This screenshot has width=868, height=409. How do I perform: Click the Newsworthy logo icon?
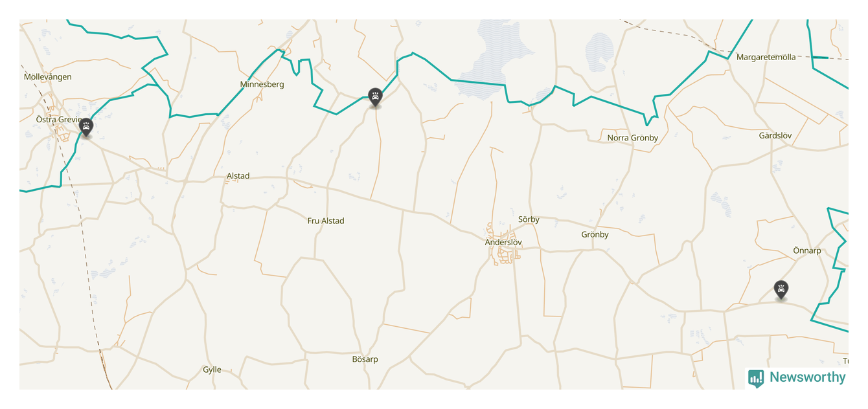coord(756,378)
